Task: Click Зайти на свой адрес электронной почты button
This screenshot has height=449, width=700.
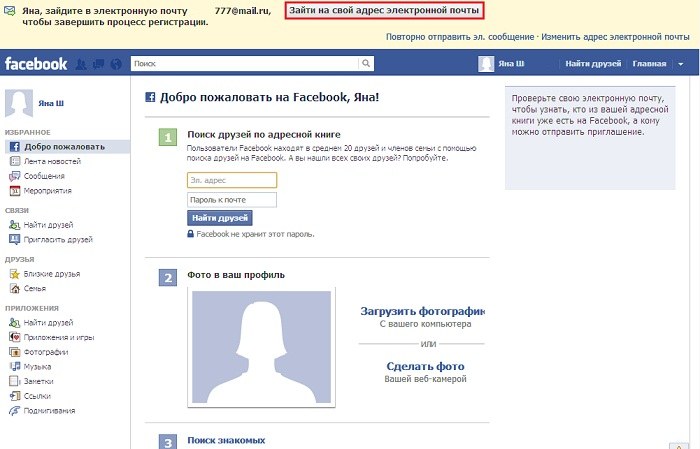Action: (x=384, y=10)
